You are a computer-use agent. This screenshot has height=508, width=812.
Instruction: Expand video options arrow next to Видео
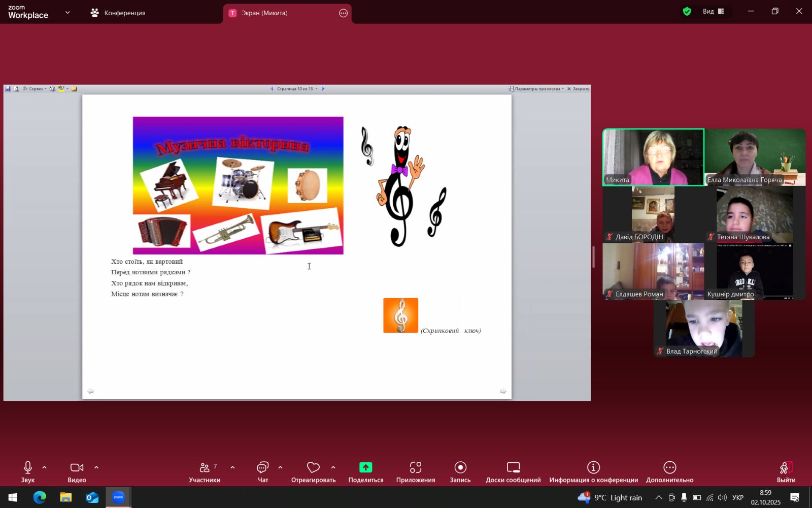[96, 467]
